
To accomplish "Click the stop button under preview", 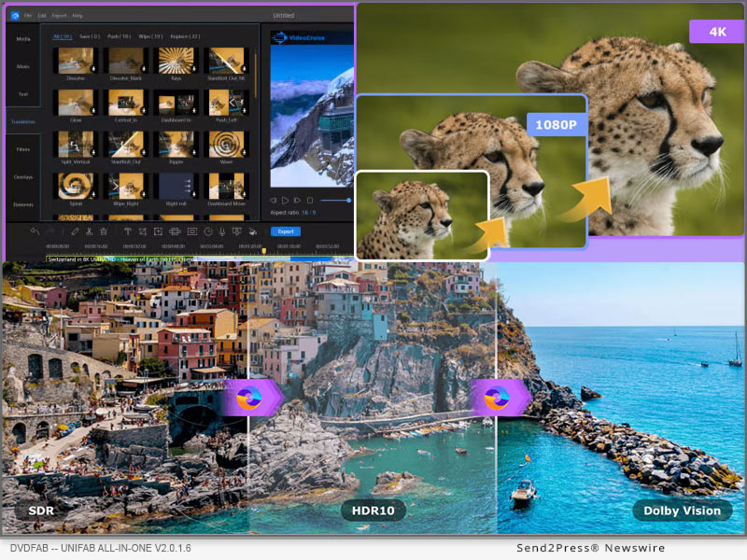I will pos(311,200).
